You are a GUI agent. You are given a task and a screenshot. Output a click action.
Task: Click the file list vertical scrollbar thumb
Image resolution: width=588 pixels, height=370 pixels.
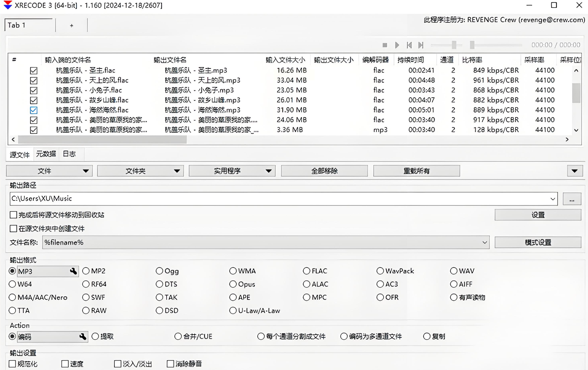coord(576,93)
